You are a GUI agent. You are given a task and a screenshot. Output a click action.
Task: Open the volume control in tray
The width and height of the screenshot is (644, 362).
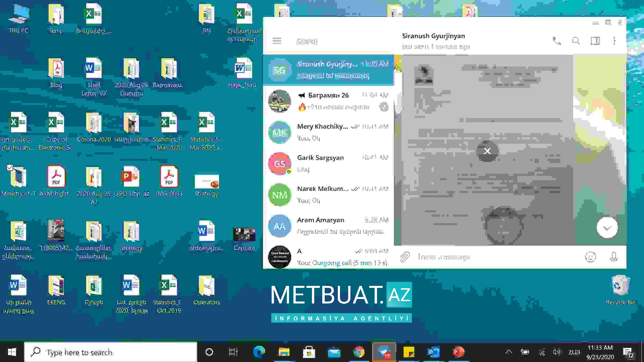point(557,352)
